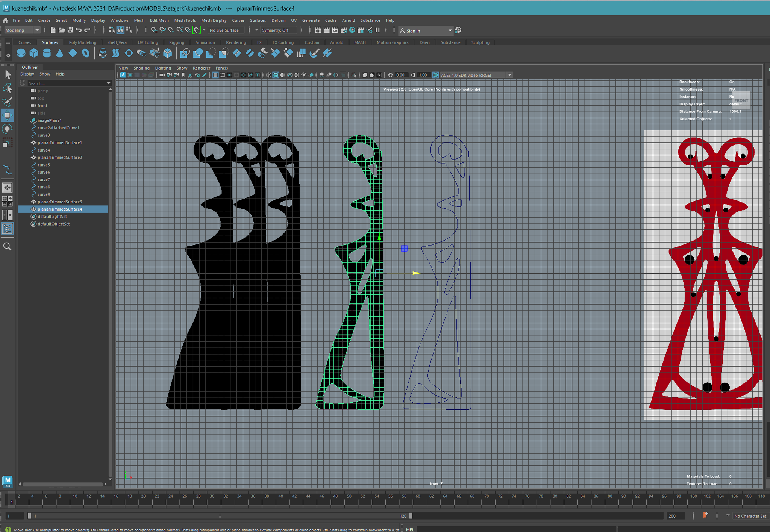The image size is (770, 532).
Task: Open the Mesh Tools menu
Action: click(x=185, y=20)
